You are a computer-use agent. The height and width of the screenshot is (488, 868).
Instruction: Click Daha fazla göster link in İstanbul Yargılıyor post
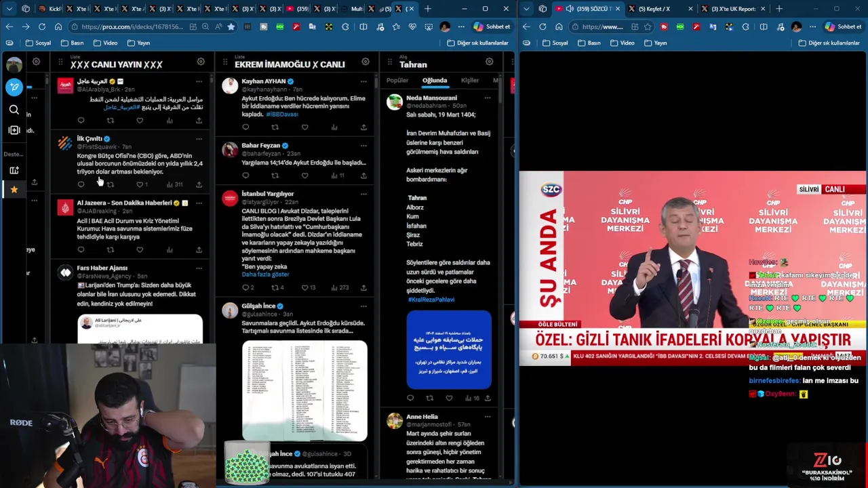coord(265,274)
